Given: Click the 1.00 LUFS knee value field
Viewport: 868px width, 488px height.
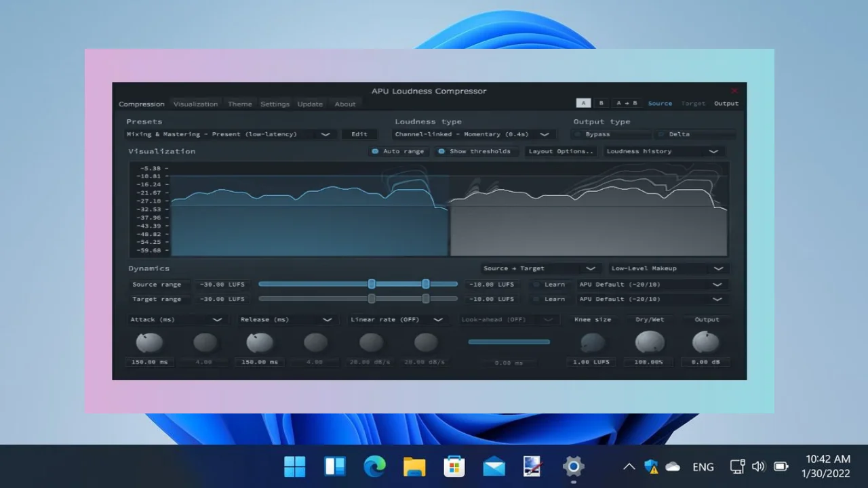Looking at the screenshot, I should [592, 362].
